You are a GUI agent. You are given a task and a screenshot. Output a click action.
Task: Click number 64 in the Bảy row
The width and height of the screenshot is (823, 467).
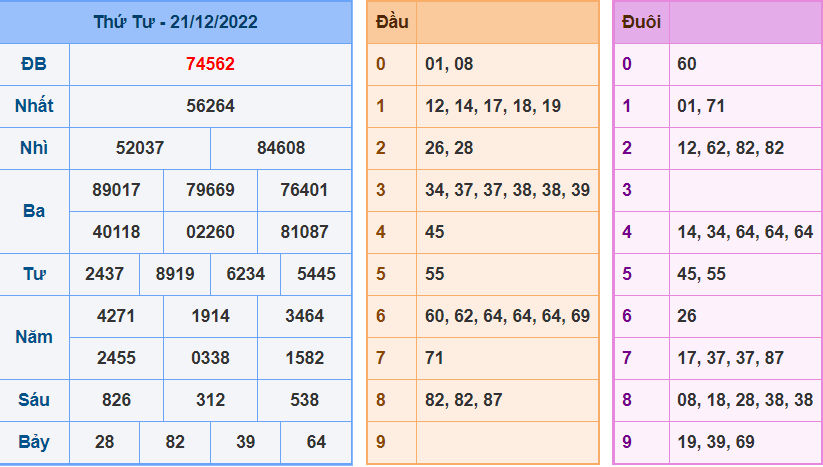pos(316,442)
